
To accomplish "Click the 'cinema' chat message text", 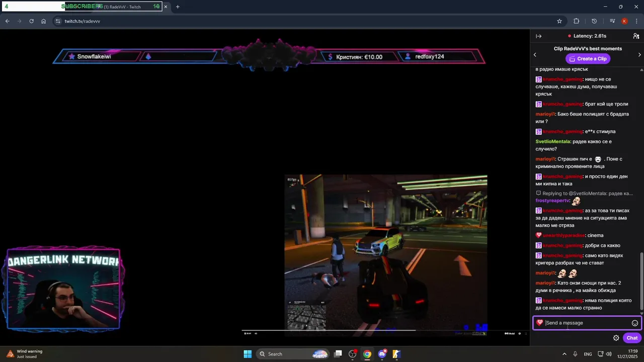I will click(x=596, y=235).
